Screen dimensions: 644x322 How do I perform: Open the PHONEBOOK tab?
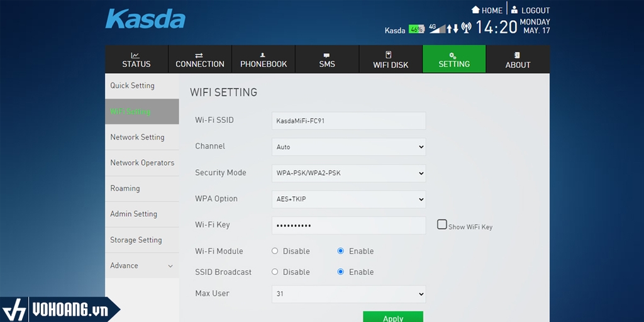[x=264, y=59]
